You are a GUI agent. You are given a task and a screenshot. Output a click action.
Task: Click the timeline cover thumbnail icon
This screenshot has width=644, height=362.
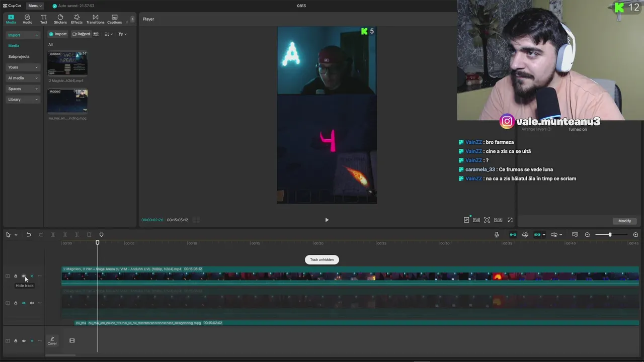pyautogui.click(x=575, y=235)
